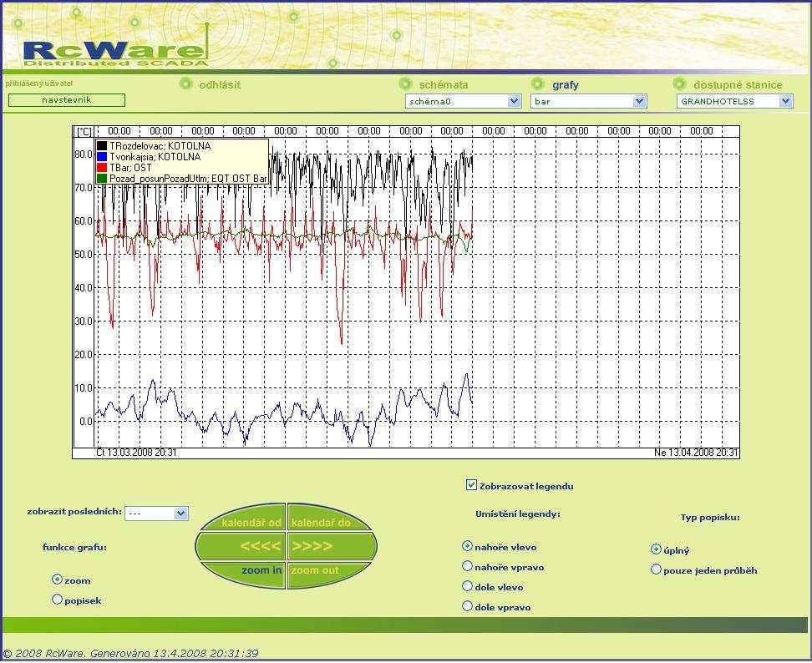Toggle the Zobrazovat legendu checkbox
812x663 pixels.
(471, 485)
